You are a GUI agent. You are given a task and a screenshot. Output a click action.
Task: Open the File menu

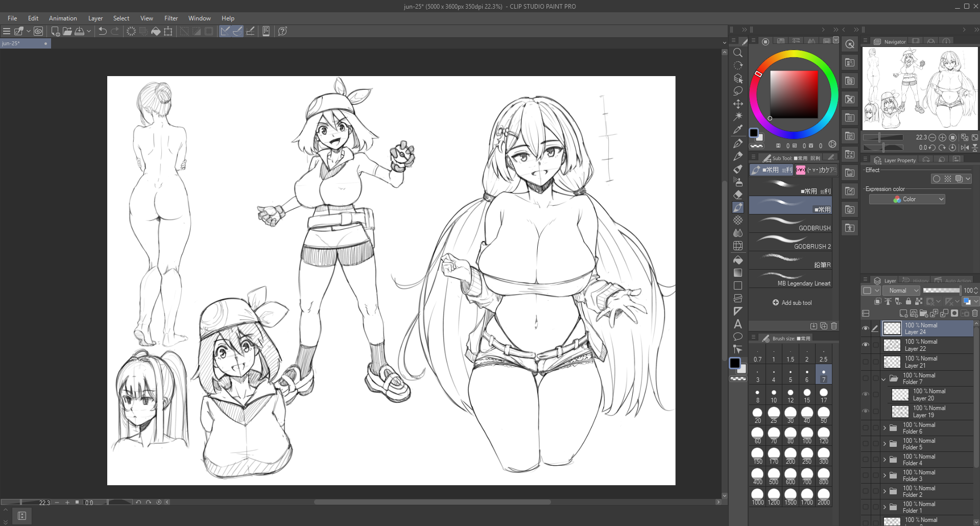12,18
